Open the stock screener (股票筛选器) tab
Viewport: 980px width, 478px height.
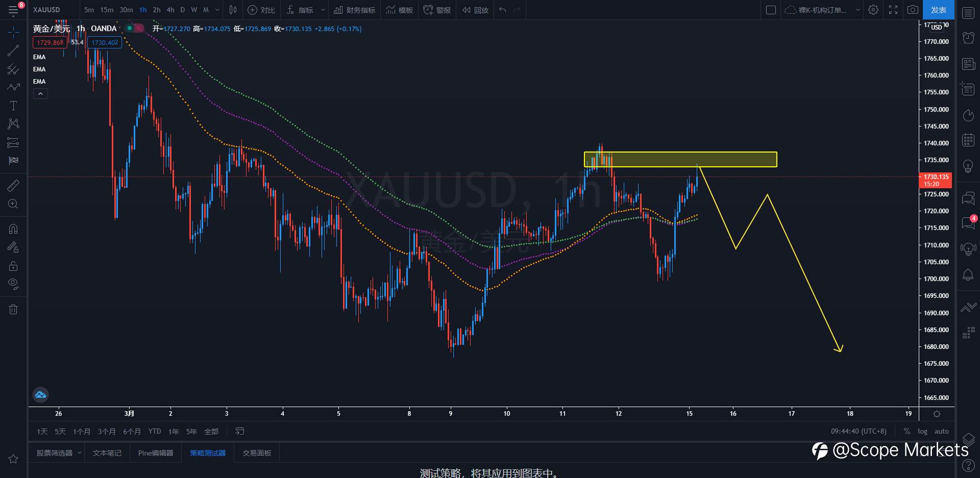(x=55, y=453)
